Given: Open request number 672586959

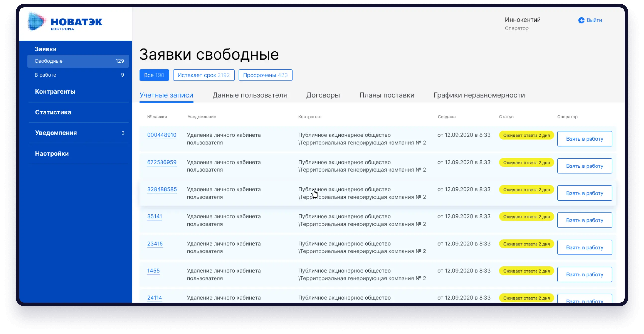Looking at the screenshot, I should click(x=162, y=162).
